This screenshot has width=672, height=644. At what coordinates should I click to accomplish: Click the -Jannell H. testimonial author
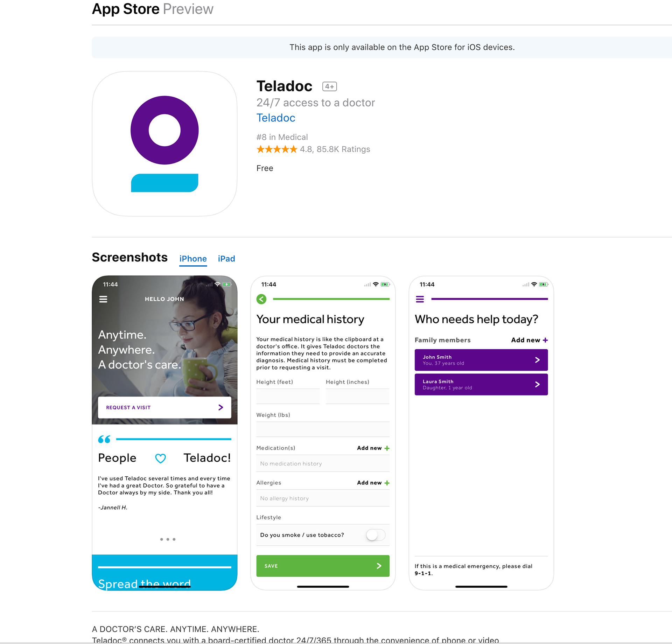click(x=113, y=508)
